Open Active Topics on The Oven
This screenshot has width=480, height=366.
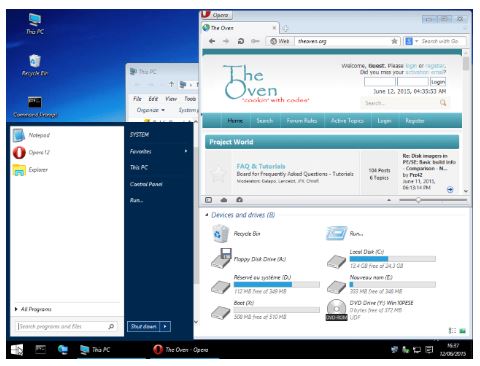tap(347, 120)
